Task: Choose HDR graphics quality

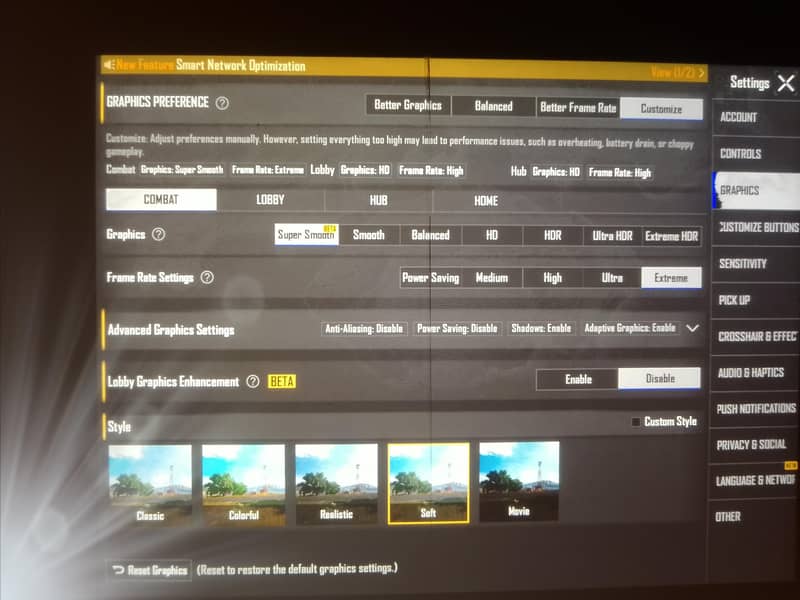Action: pyautogui.click(x=553, y=236)
